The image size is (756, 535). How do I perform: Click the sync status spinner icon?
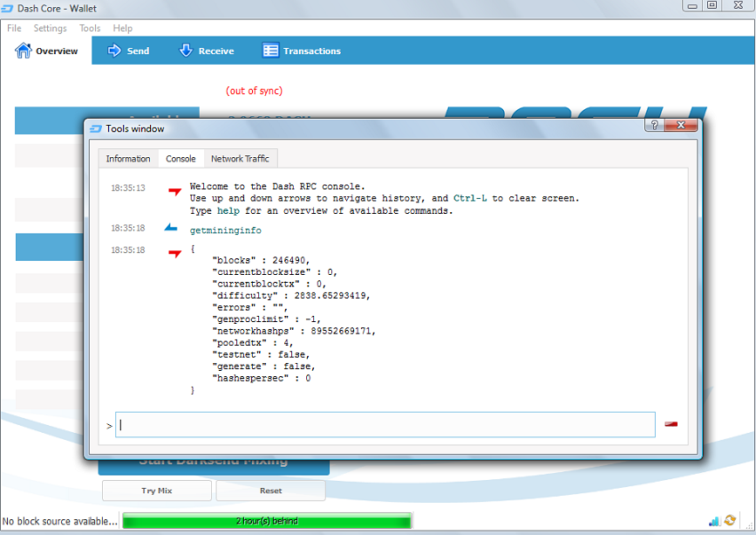(730, 520)
